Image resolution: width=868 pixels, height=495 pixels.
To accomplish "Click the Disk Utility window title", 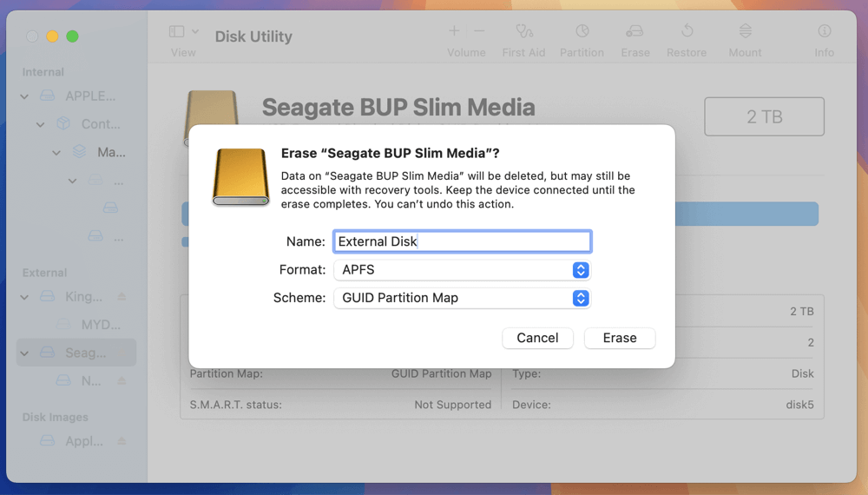I will 253,36.
